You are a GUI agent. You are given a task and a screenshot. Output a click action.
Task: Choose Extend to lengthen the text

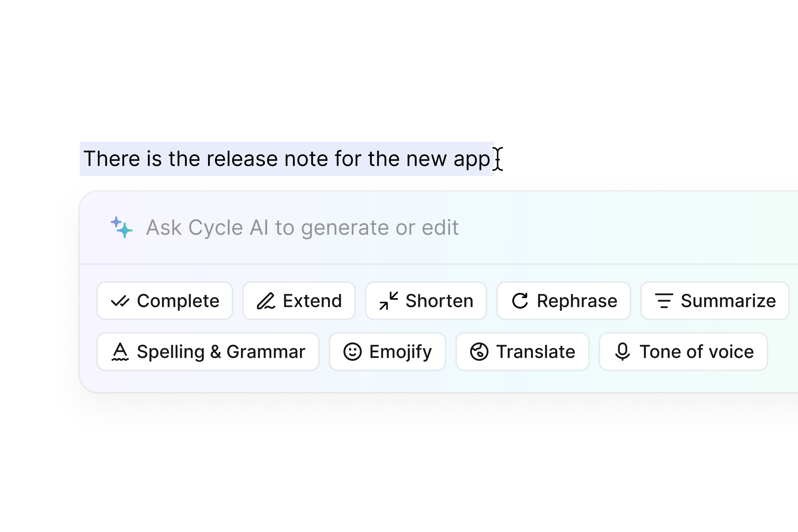pyautogui.click(x=299, y=301)
